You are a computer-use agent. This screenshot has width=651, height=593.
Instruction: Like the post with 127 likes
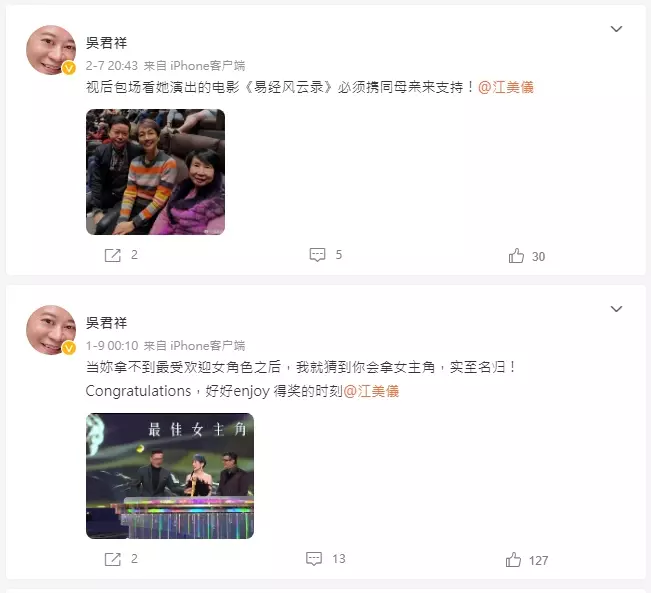click(513, 560)
